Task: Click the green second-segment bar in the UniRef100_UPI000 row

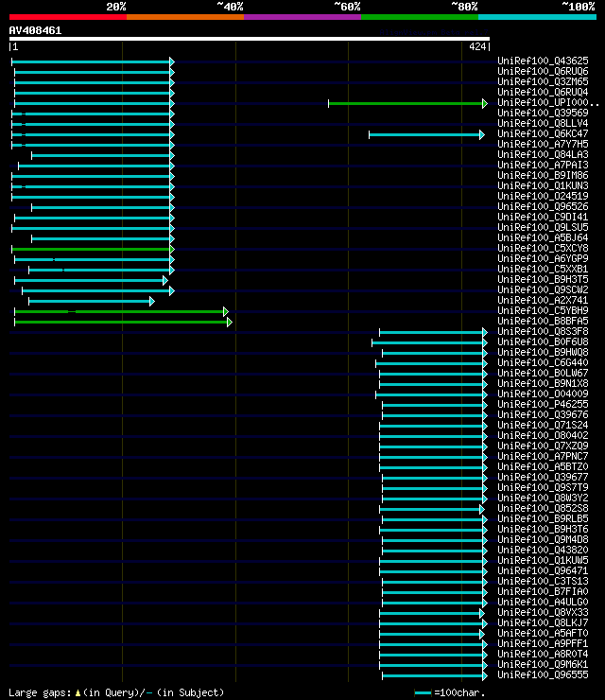Action: (x=407, y=103)
